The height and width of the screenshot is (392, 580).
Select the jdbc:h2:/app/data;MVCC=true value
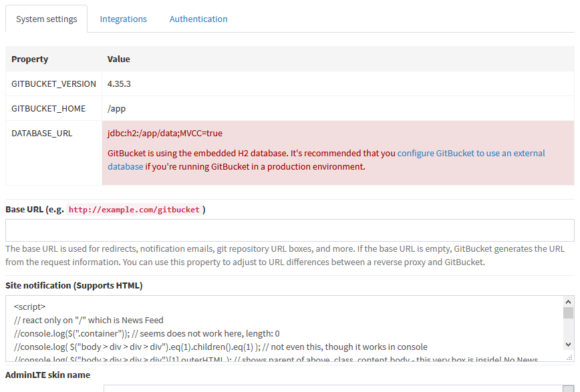[165, 133]
